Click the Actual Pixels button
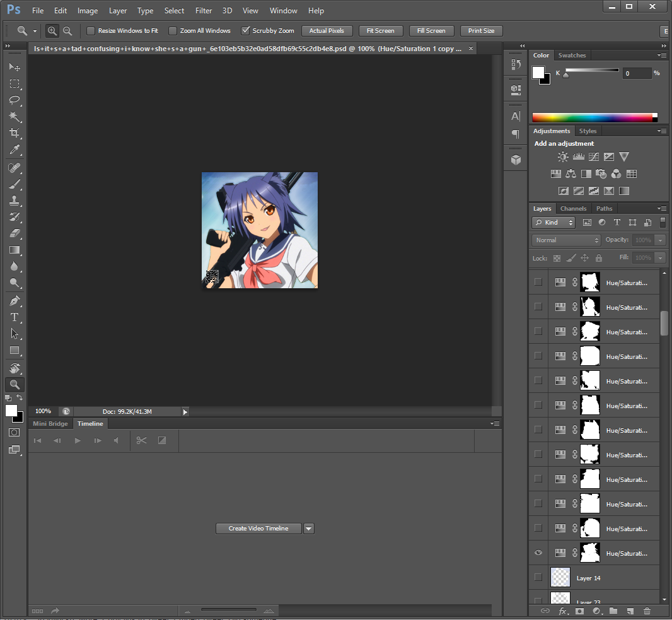 point(327,31)
